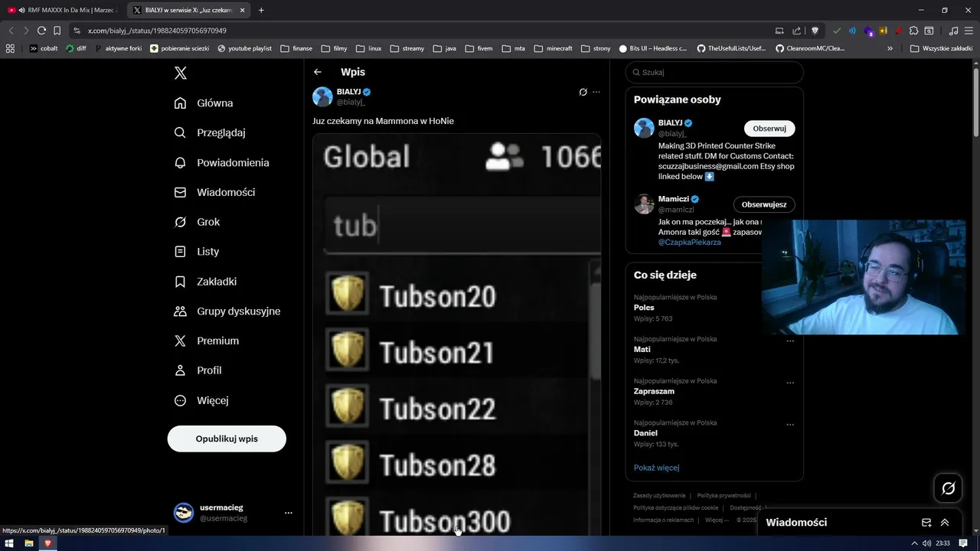Open the Premium X icon
Screen dimensions: 980x551
pyautogui.click(x=180, y=341)
